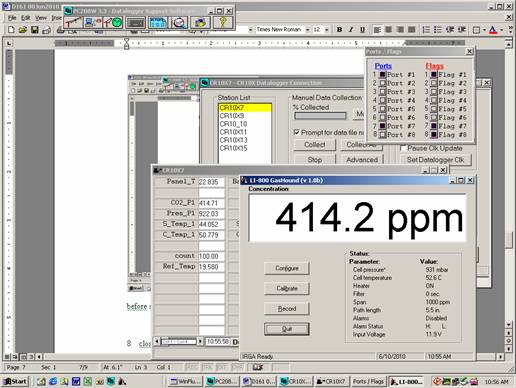Decrease indent in Word toolbar
Screen dimensions: 516x388
tap(450, 30)
